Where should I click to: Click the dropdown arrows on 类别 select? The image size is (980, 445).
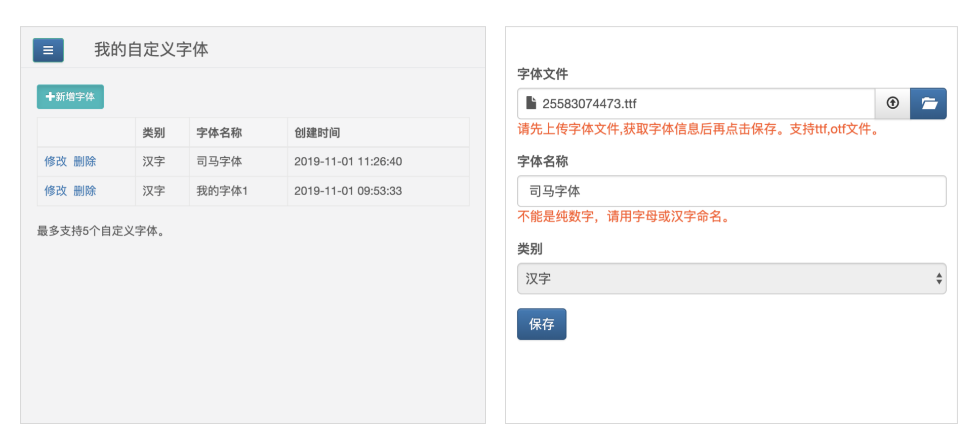[938, 278]
